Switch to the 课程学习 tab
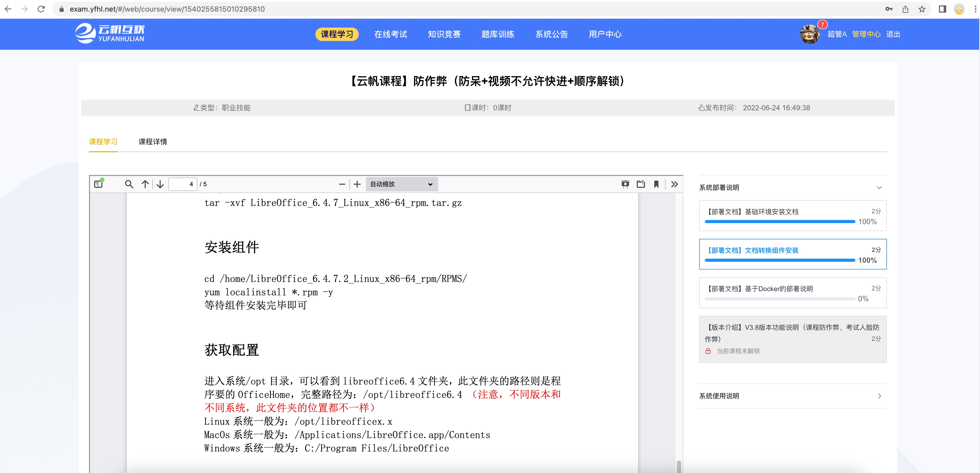Screen dimensions: 980x473 [x=103, y=142]
